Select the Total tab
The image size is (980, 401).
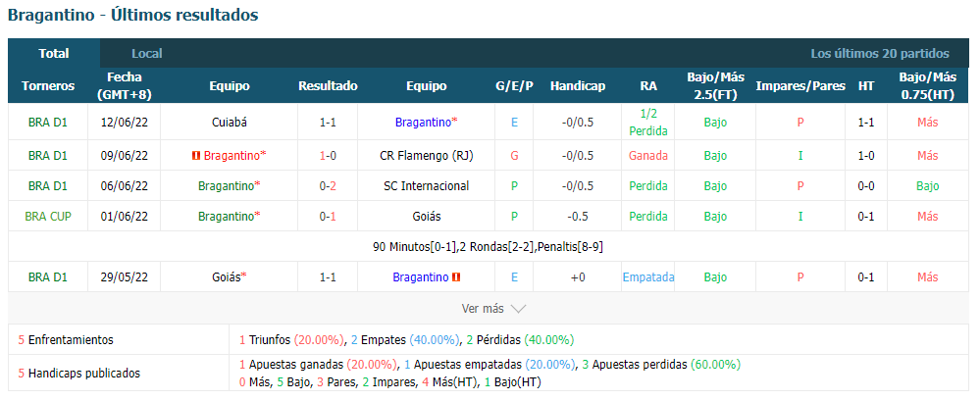pyautogui.click(x=54, y=54)
